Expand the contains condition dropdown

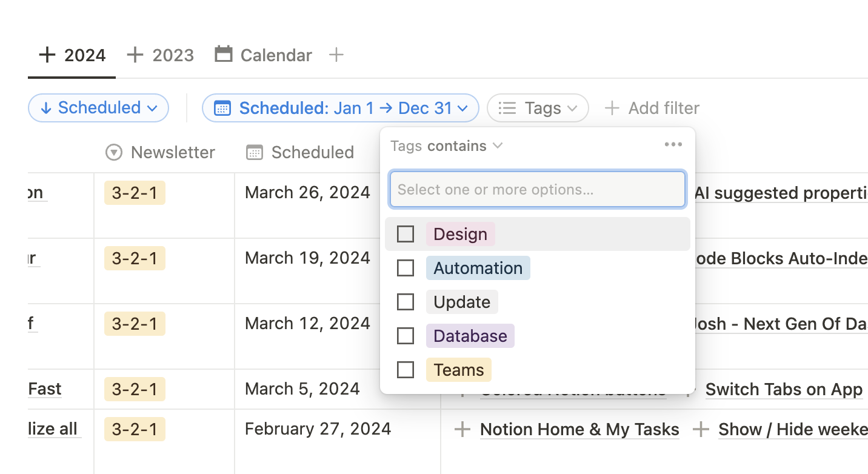pyautogui.click(x=498, y=145)
